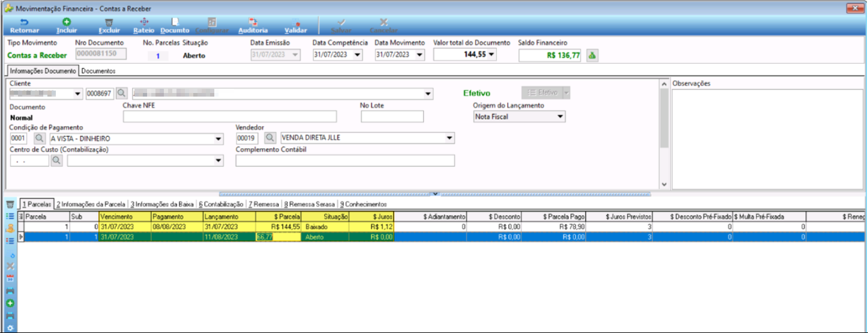Open the Auditoria tool

point(253,25)
